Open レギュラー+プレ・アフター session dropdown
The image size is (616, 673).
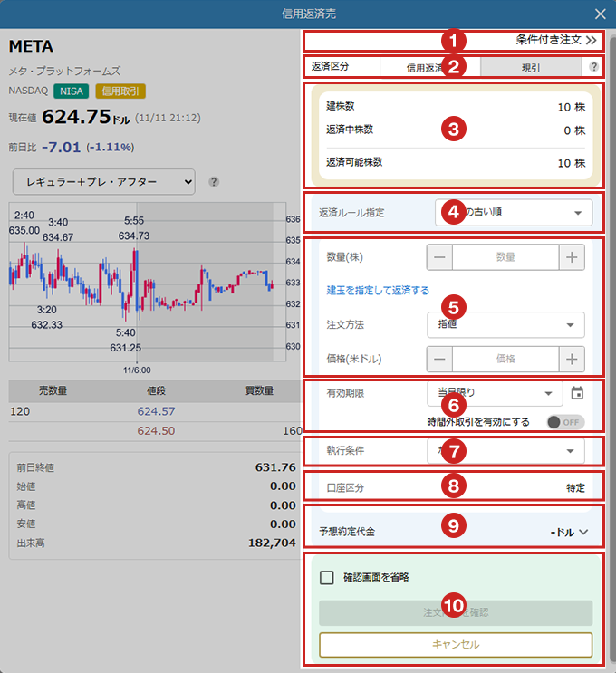point(104,182)
